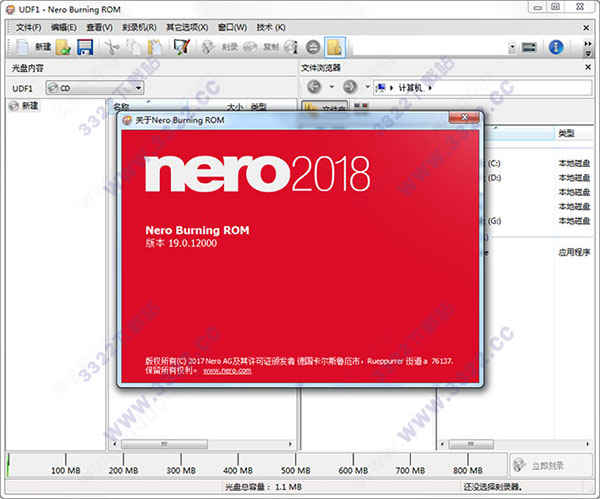600x499 pixels.
Task: Click the 刻录 toolbar label
Action: click(x=230, y=47)
